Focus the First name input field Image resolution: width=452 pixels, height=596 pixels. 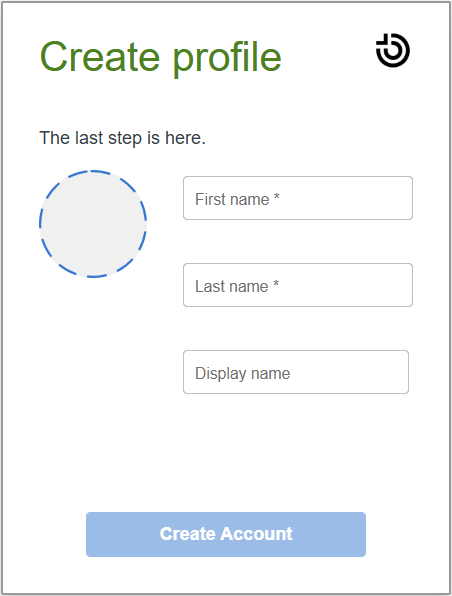298,198
